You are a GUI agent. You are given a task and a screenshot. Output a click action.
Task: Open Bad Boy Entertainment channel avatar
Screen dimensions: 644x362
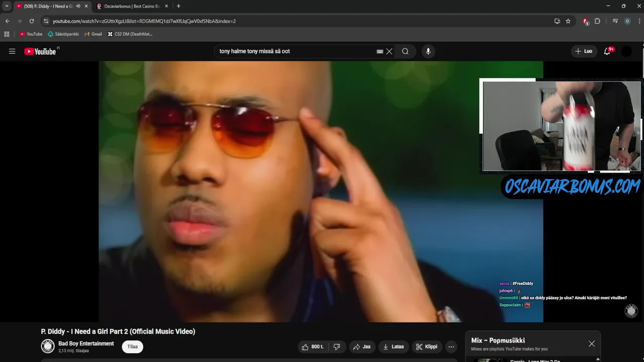48,346
